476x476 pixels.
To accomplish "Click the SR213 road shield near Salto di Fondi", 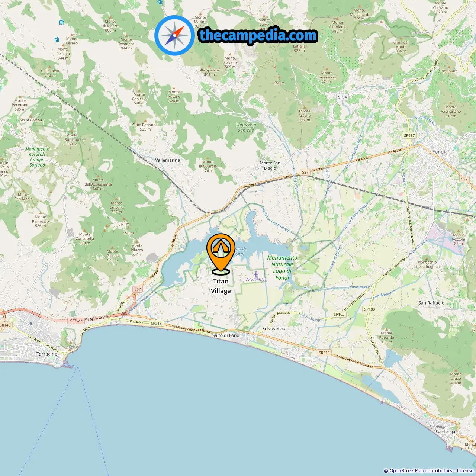I will point(157,323).
